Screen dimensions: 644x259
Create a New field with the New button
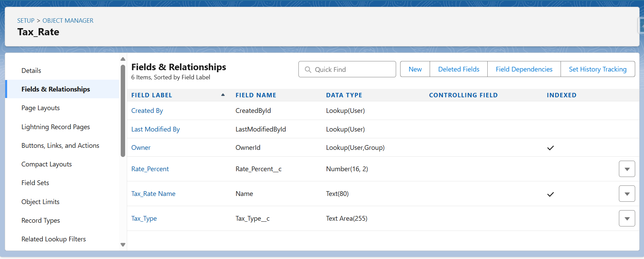pos(415,69)
